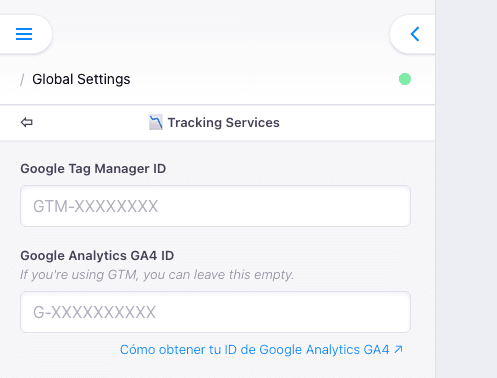Click the Global Settings breadcrumb

(81, 79)
